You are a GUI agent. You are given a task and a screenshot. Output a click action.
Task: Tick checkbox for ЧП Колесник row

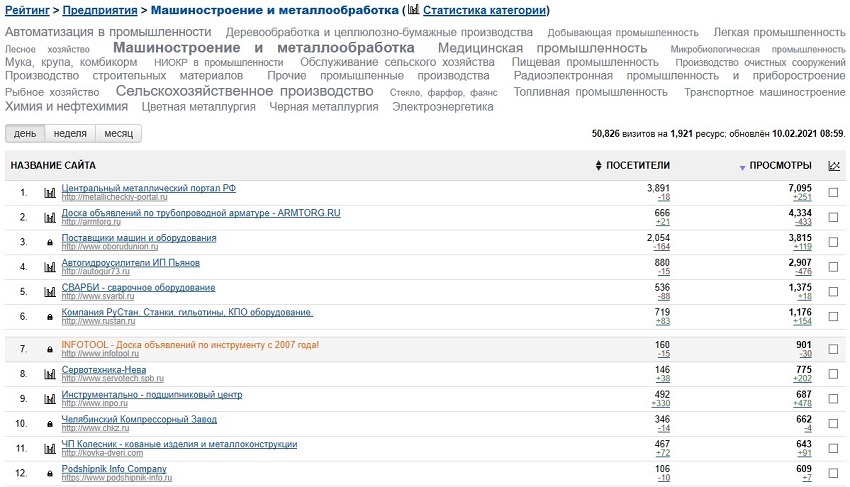pos(833,448)
